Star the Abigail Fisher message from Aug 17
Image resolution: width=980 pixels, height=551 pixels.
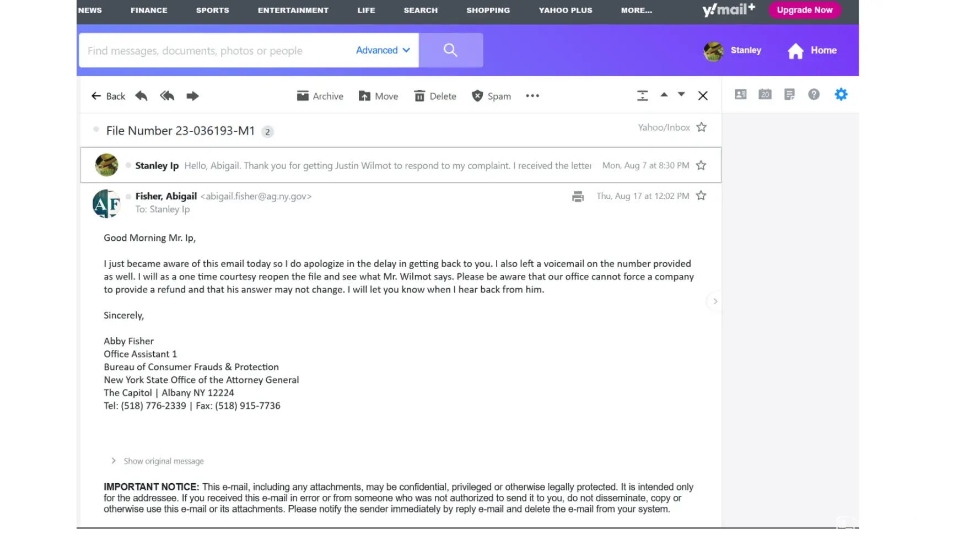point(701,196)
